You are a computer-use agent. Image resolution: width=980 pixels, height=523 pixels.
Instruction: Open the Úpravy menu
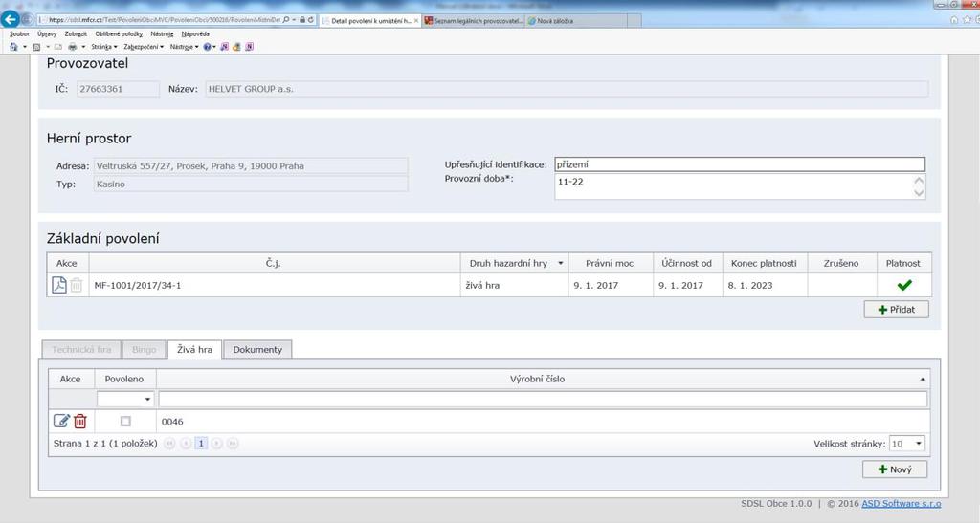click(x=47, y=33)
